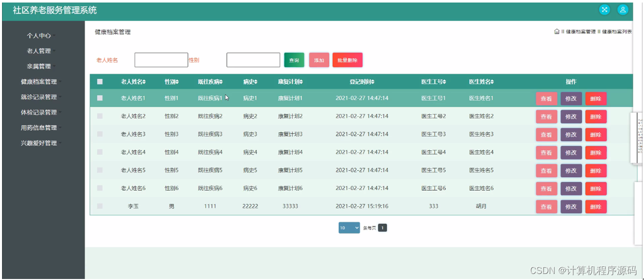Screen dimensions: 644x280
Task: Select cell text 既往疾病6
Action: coord(210,188)
